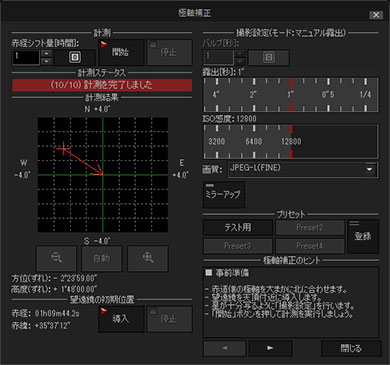Toggle the ミラーアップ mirror-up button
Image resolution: width=390 pixels, height=365 pixels.
click(x=224, y=195)
